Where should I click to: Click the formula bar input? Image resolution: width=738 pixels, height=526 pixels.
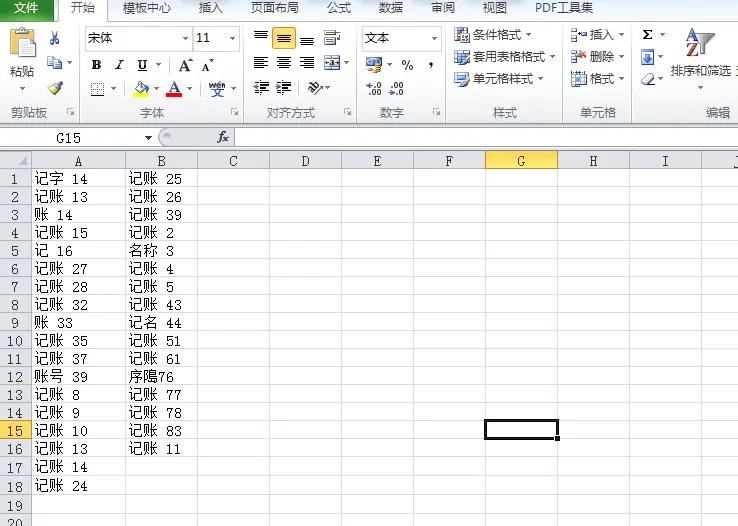click(x=486, y=137)
